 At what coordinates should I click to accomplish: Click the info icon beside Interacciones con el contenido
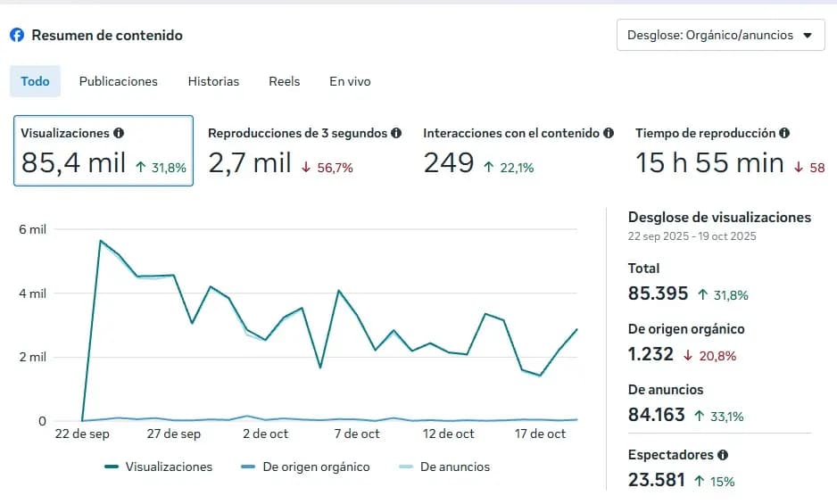point(609,133)
